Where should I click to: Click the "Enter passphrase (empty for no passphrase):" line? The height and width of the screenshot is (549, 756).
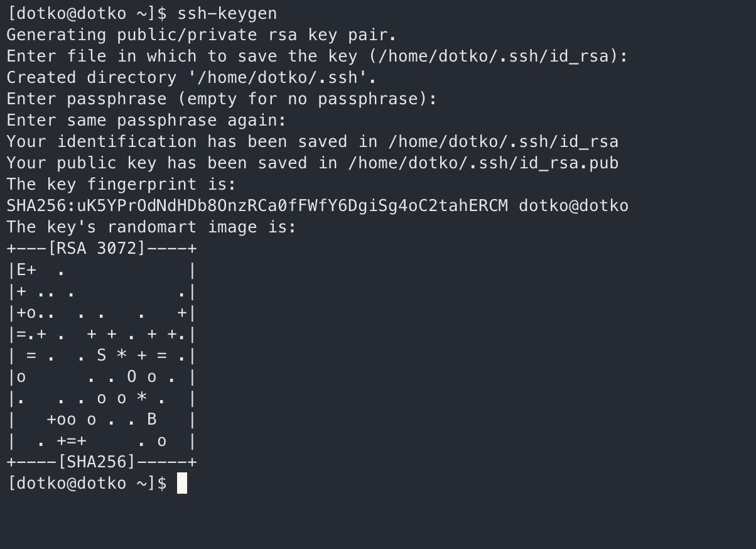222,99
